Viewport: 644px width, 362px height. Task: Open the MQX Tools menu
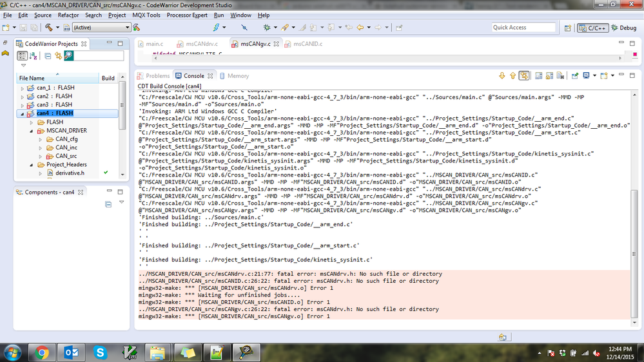(146, 15)
